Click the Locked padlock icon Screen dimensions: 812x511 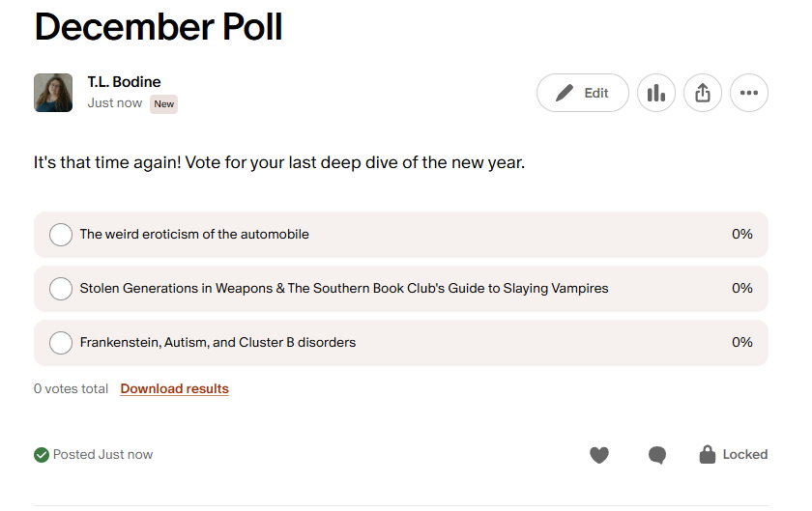[708, 454]
